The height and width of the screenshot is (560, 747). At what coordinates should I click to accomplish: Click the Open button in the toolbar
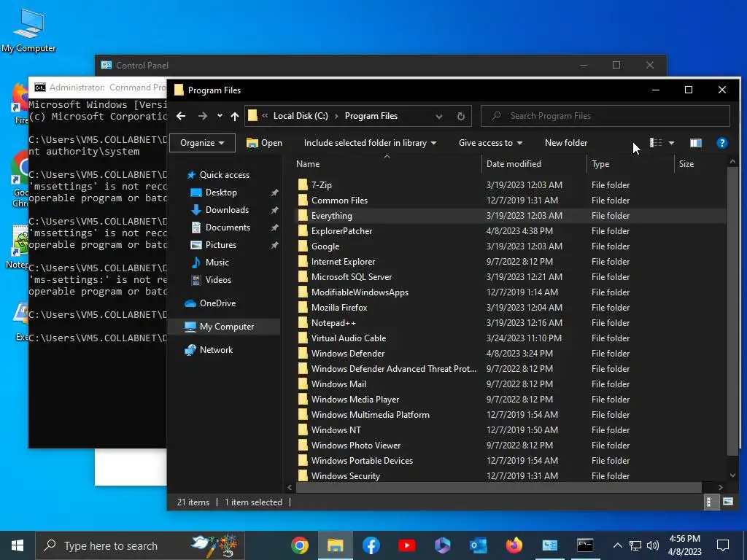pos(264,143)
